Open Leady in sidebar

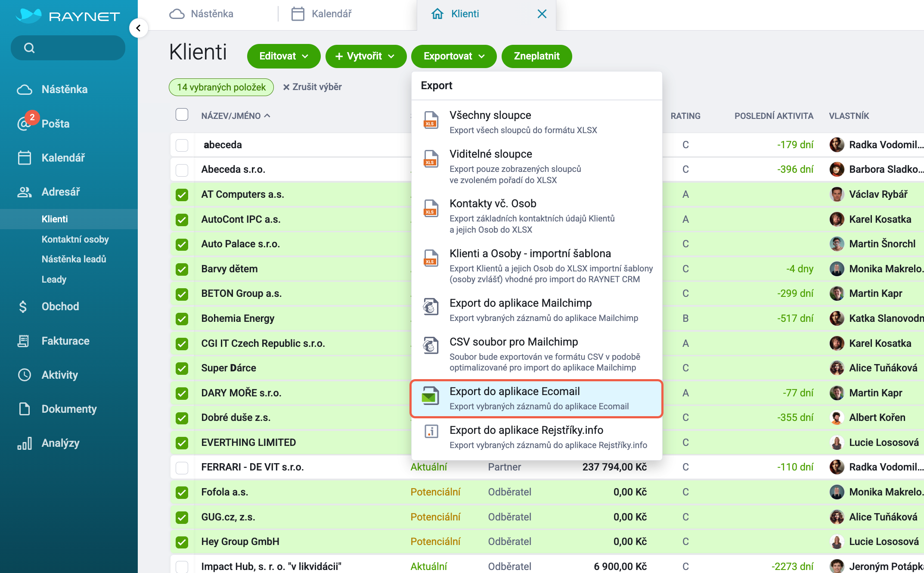pos(54,279)
